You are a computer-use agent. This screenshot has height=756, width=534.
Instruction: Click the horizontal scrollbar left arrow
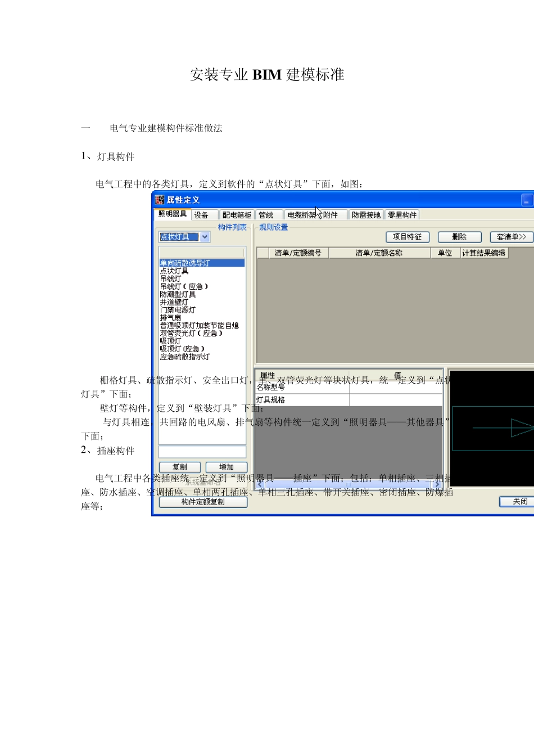point(260,484)
